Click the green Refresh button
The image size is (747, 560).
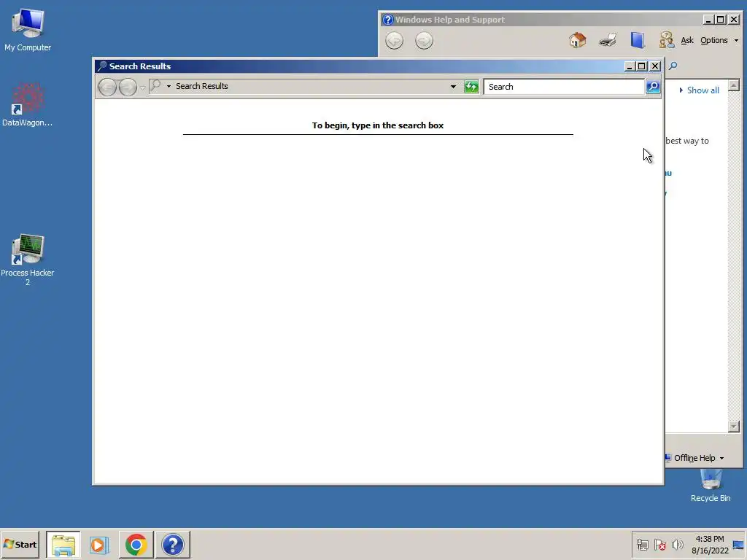point(471,87)
